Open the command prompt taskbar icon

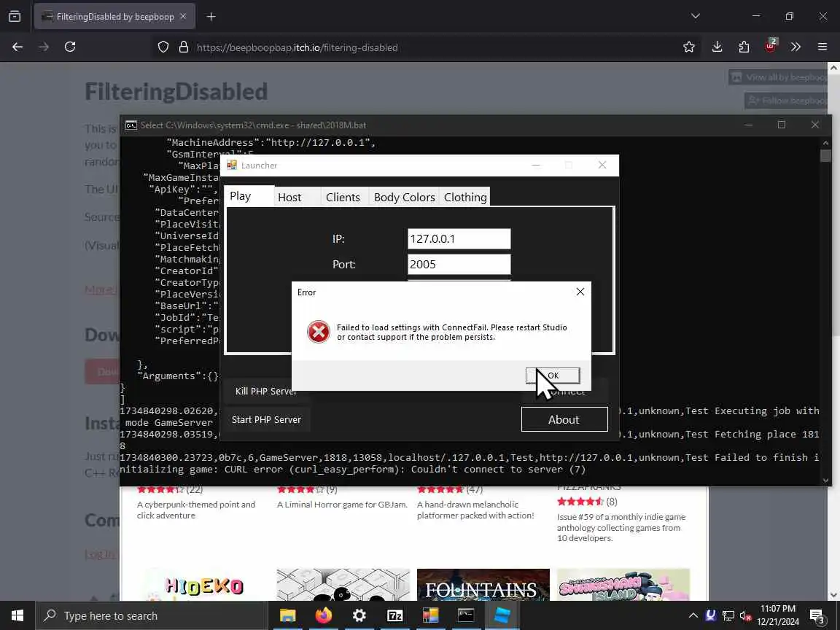[465, 615]
